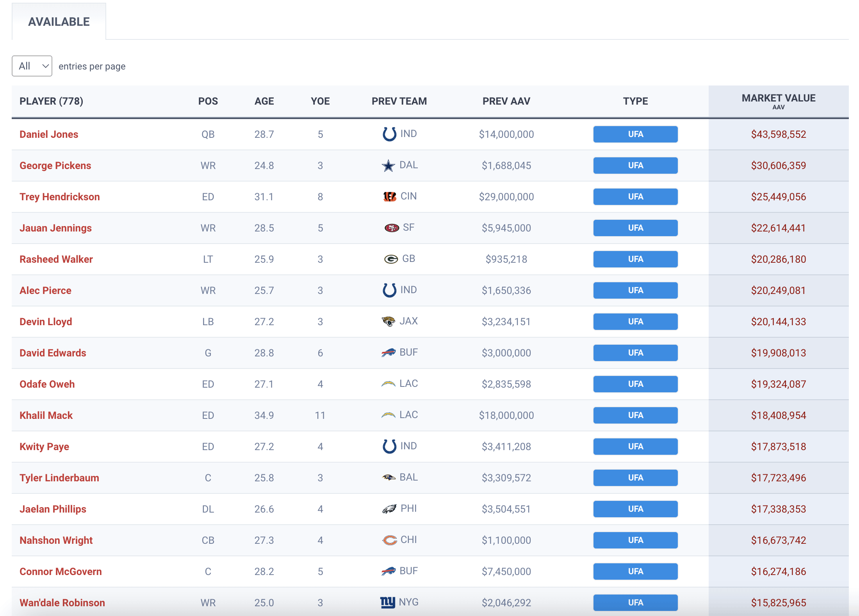Image resolution: width=859 pixels, height=616 pixels.
Task: Open Connor McGovern player link
Action: (x=61, y=571)
